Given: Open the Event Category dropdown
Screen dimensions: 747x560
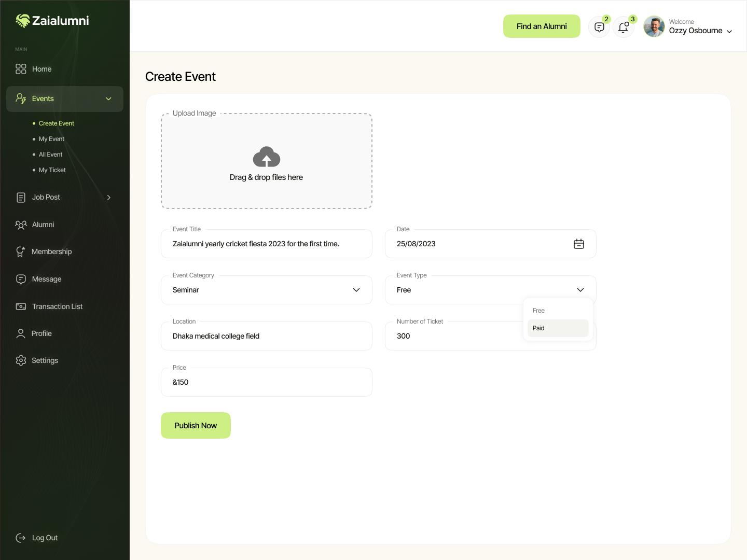Looking at the screenshot, I should point(356,290).
